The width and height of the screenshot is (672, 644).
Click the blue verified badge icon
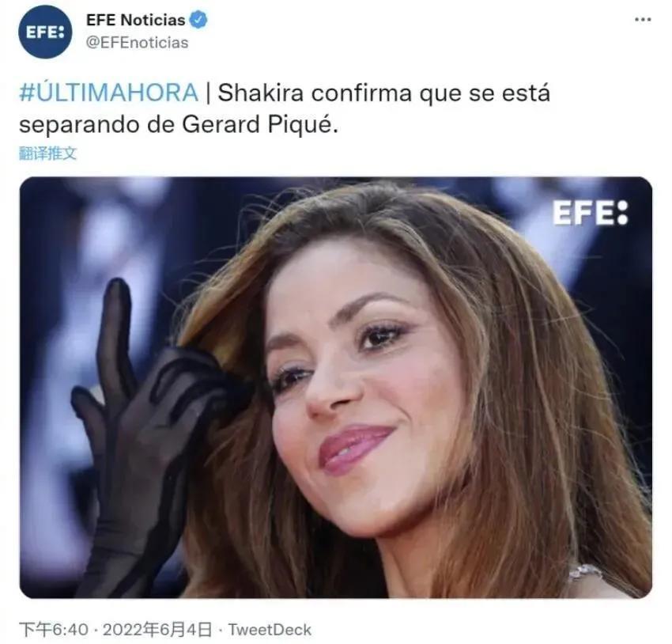(198, 20)
